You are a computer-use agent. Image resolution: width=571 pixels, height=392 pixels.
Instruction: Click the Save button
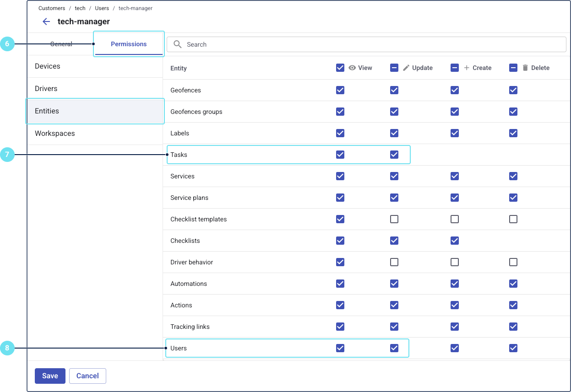(50, 376)
